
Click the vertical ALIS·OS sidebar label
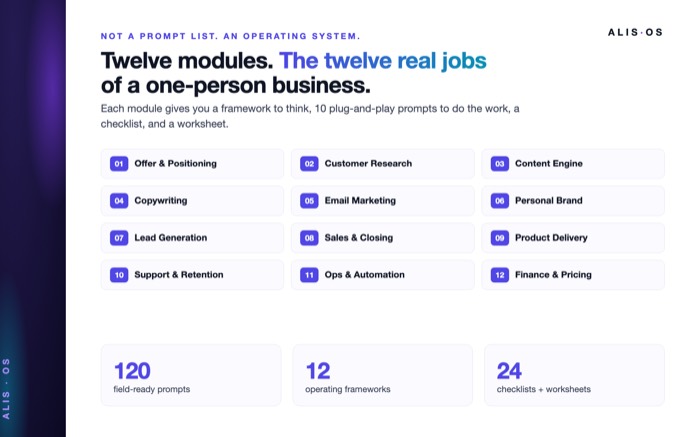pyautogui.click(x=6, y=388)
